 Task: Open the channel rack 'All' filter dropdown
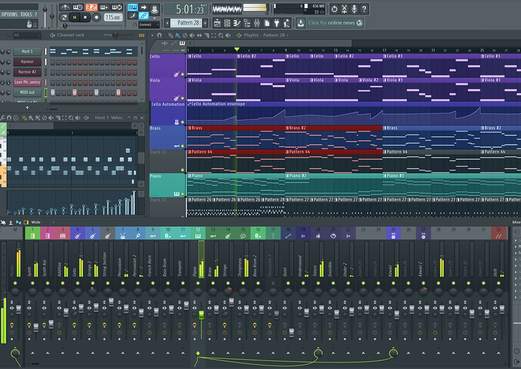[x=27, y=35]
